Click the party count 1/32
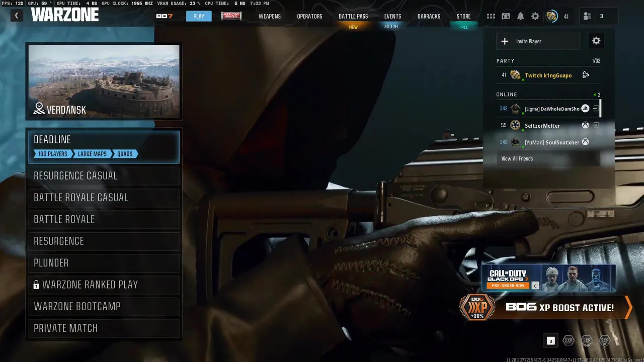Image resolution: width=644 pixels, height=362 pixels. tap(596, 61)
